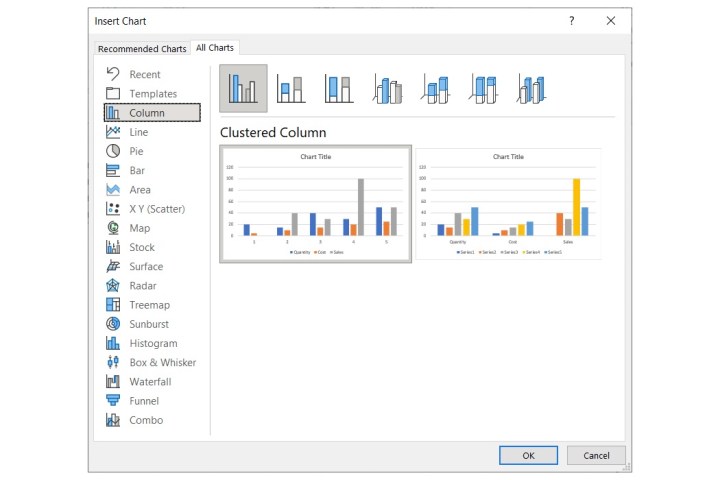Confirm chart insertion with OK
This screenshot has width=720, height=480.
[x=528, y=455]
